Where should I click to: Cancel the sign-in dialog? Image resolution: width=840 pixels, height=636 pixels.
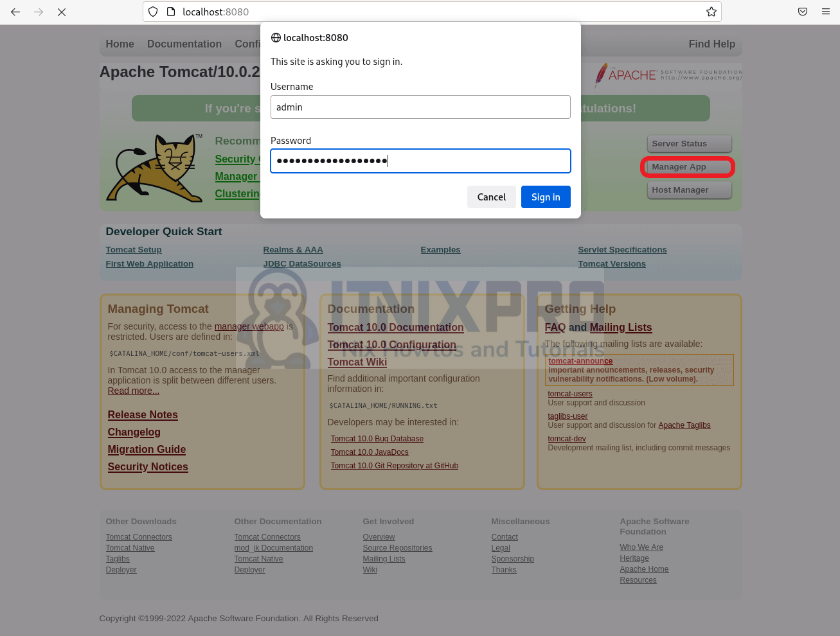pyautogui.click(x=491, y=197)
